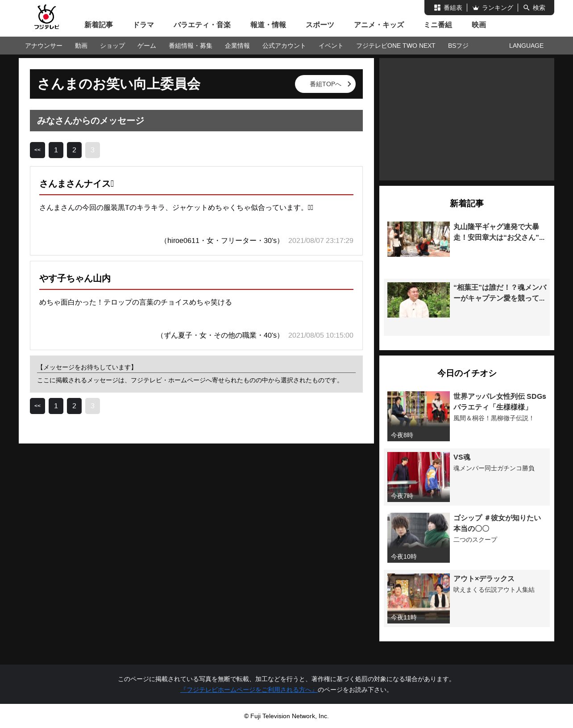This screenshot has width=573, height=728.
Task: Click 風間＆桐谷！黒柳徹子伝説！ description text
Action: [494, 418]
